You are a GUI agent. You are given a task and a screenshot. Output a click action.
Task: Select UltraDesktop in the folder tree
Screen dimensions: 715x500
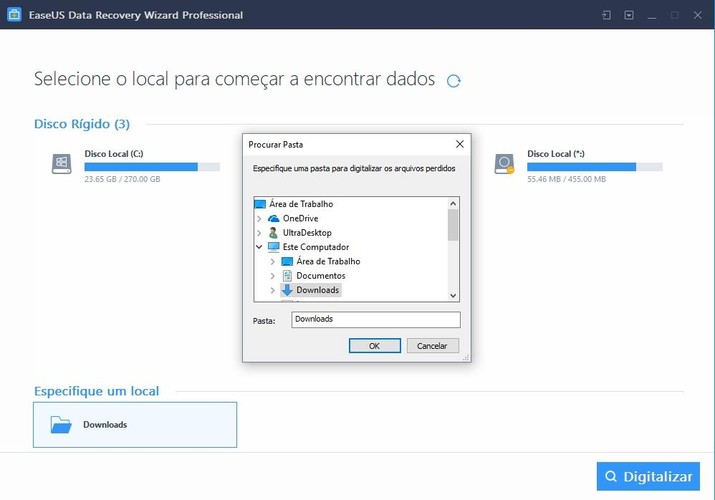click(x=307, y=232)
